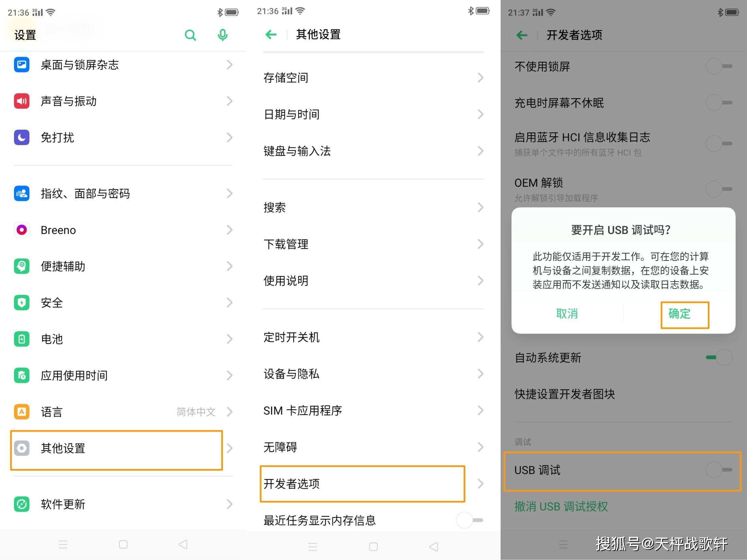
Task: Tap the 应用使用时间 icon
Action: tap(22, 375)
